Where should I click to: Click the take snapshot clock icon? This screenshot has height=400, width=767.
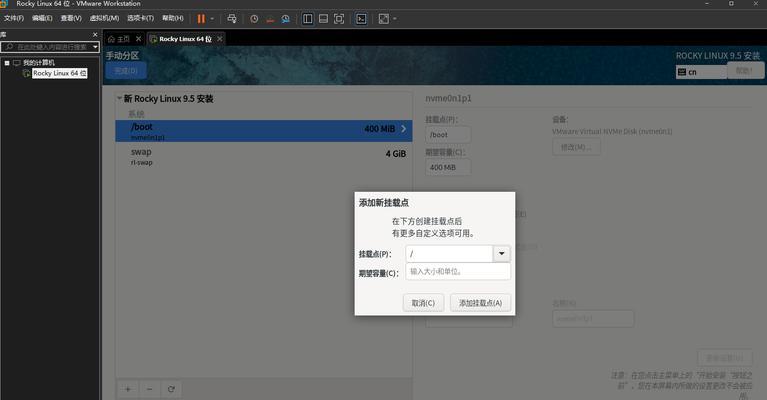pos(254,19)
